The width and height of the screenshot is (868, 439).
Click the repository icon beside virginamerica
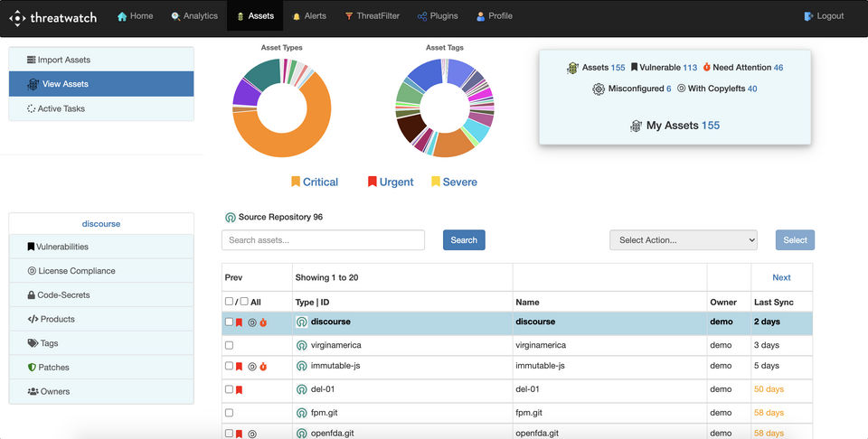[x=302, y=346]
